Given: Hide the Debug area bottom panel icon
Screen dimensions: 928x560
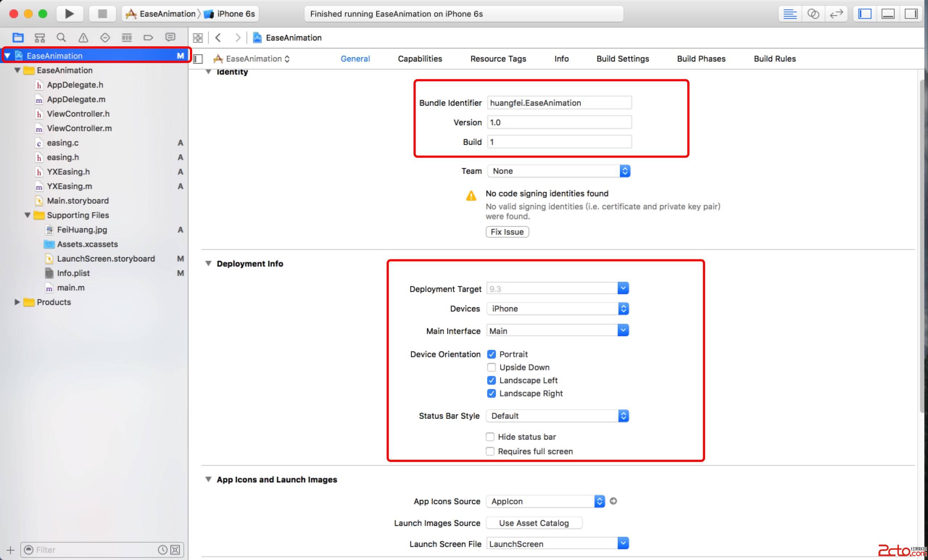Looking at the screenshot, I should (x=888, y=14).
